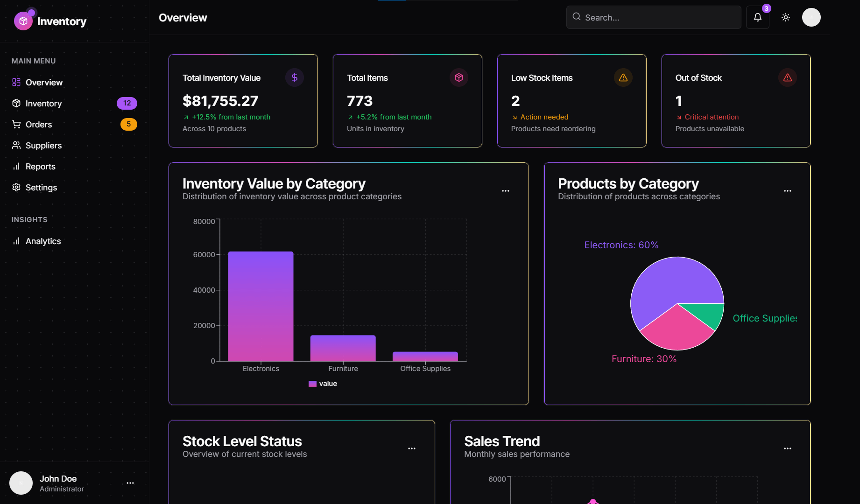Open the options menu on Inventory Value by Category
The height and width of the screenshot is (504, 860).
tap(506, 190)
